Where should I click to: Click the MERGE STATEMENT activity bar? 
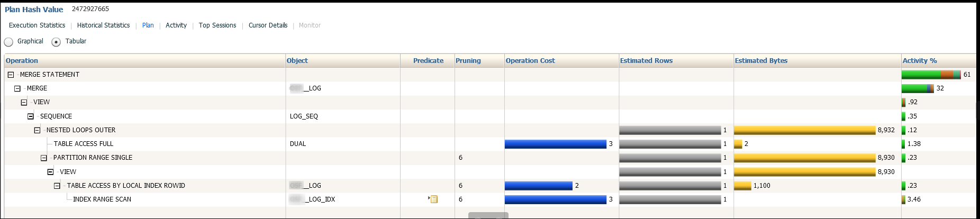tap(931, 75)
